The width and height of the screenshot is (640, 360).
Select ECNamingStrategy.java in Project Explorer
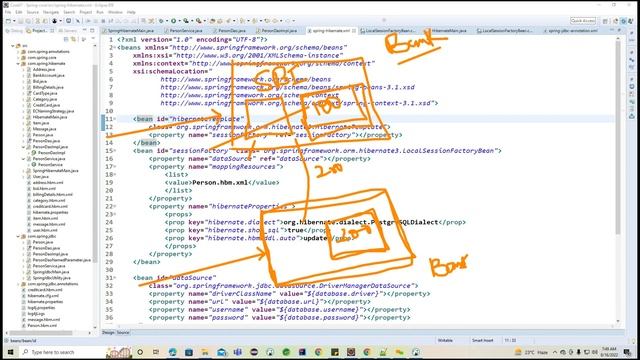pos(53,111)
